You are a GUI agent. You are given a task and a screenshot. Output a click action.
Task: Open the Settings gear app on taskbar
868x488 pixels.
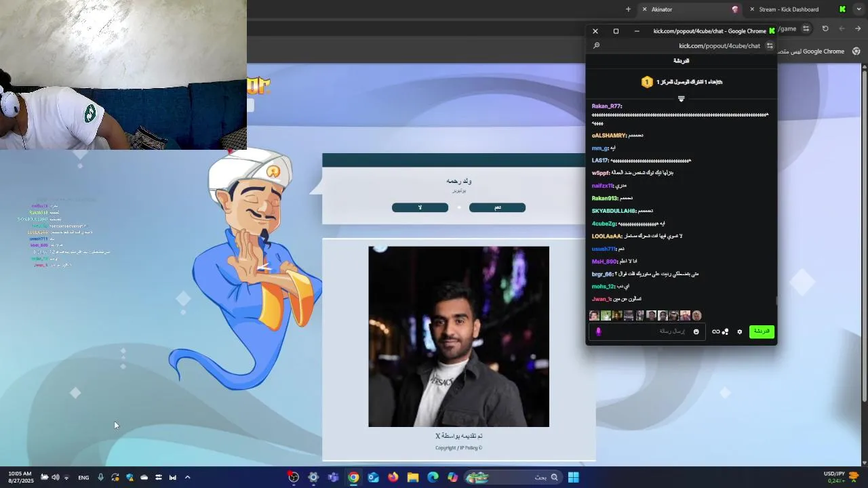point(313,477)
